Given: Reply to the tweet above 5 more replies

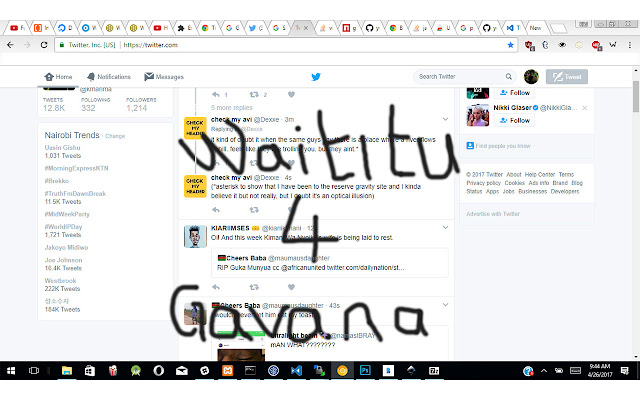Looking at the screenshot, I should pos(216,95).
